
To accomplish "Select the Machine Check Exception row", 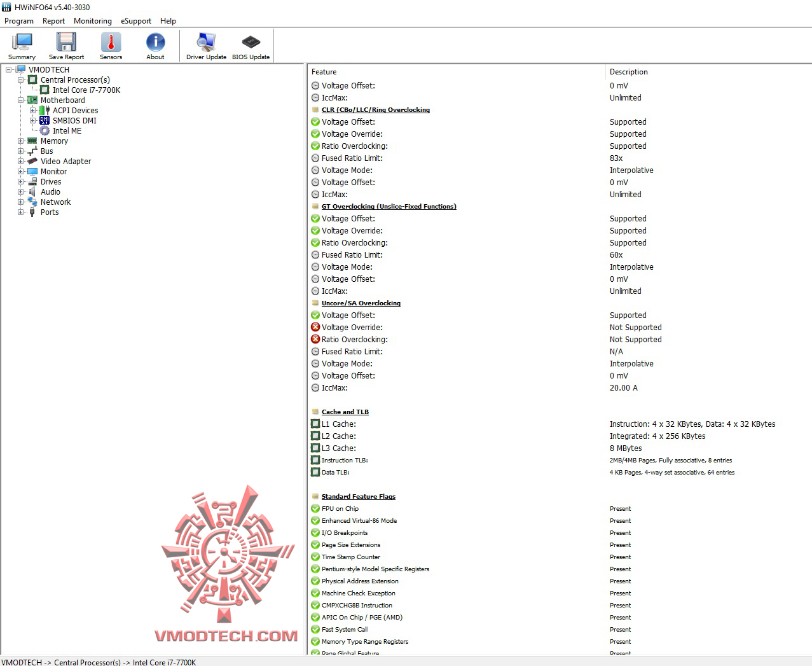I will pyautogui.click(x=560, y=593).
